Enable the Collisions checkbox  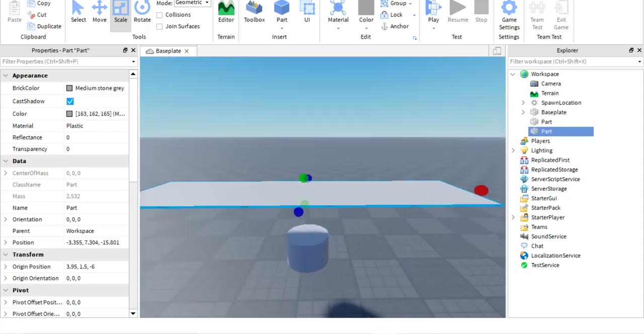click(x=159, y=15)
